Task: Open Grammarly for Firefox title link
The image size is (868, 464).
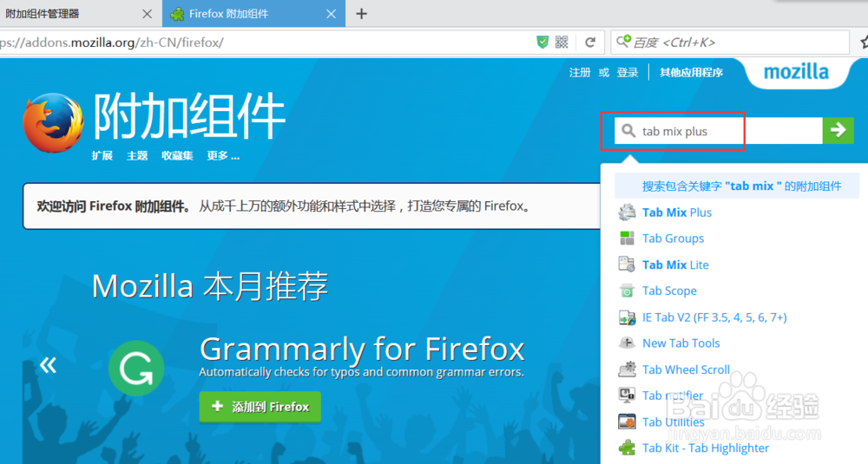Action: click(x=362, y=349)
